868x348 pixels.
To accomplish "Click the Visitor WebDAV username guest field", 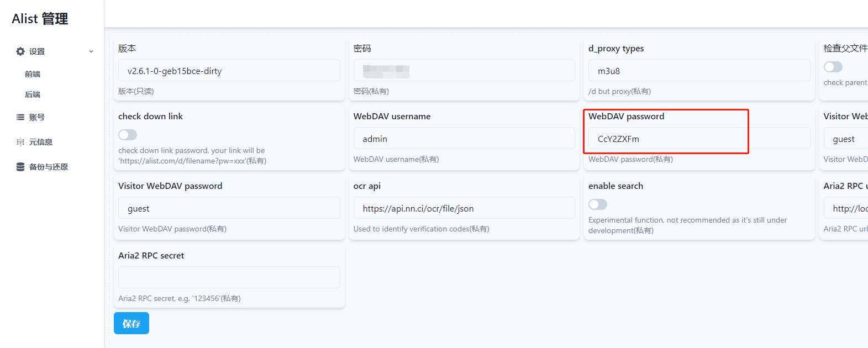I will (846, 139).
